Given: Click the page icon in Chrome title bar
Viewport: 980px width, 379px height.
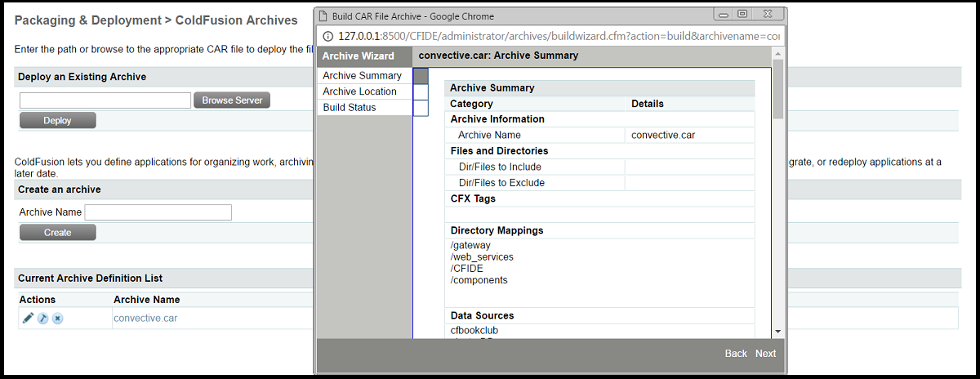Looking at the screenshot, I should (x=323, y=16).
